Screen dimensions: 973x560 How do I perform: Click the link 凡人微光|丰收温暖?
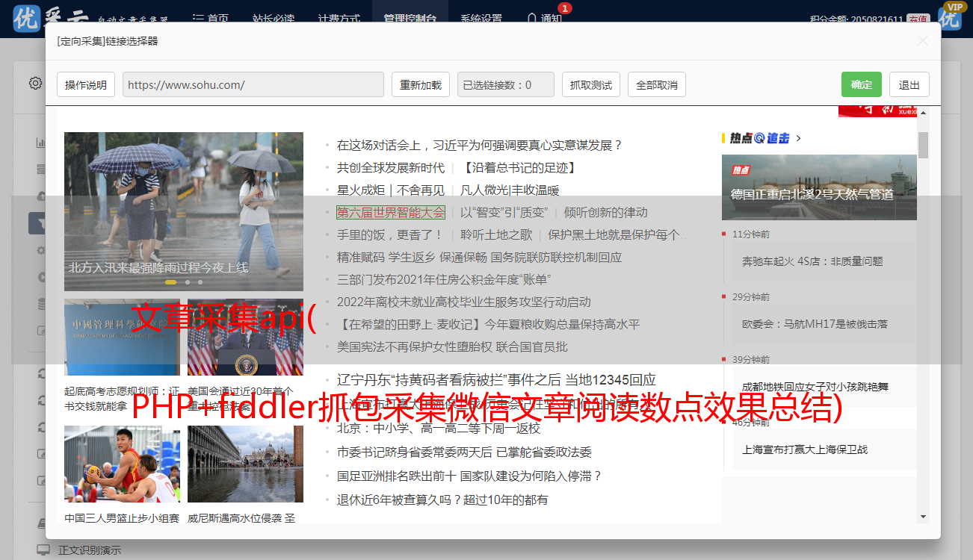tap(510, 190)
